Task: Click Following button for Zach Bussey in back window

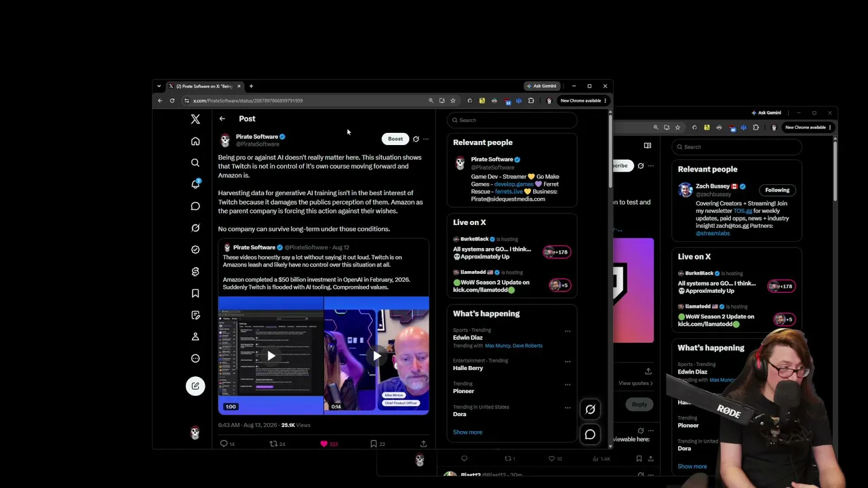Action: [x=777, y=190]
